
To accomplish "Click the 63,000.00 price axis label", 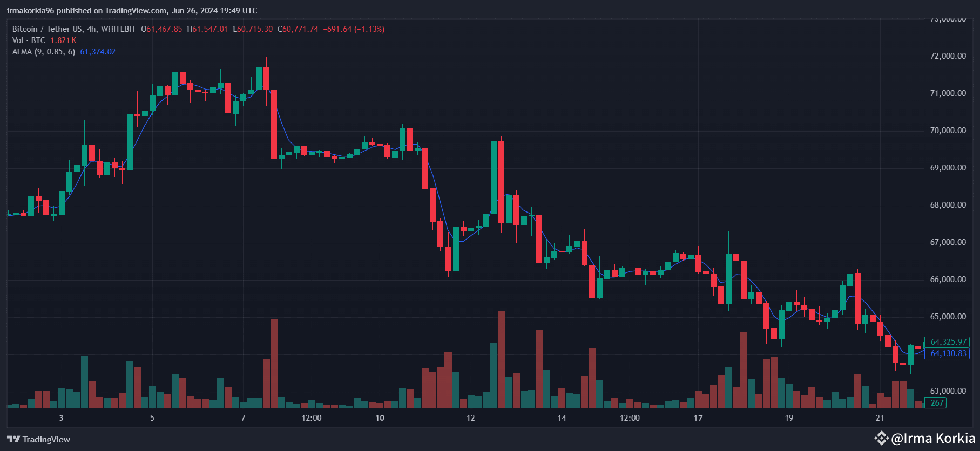I will (948, 391).
